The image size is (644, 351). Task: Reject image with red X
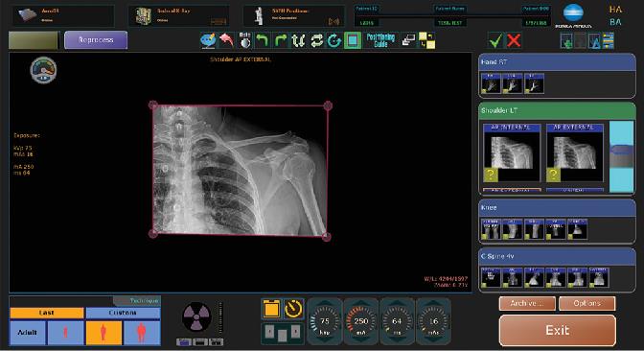pyautogui.click(x=514, y=40)
